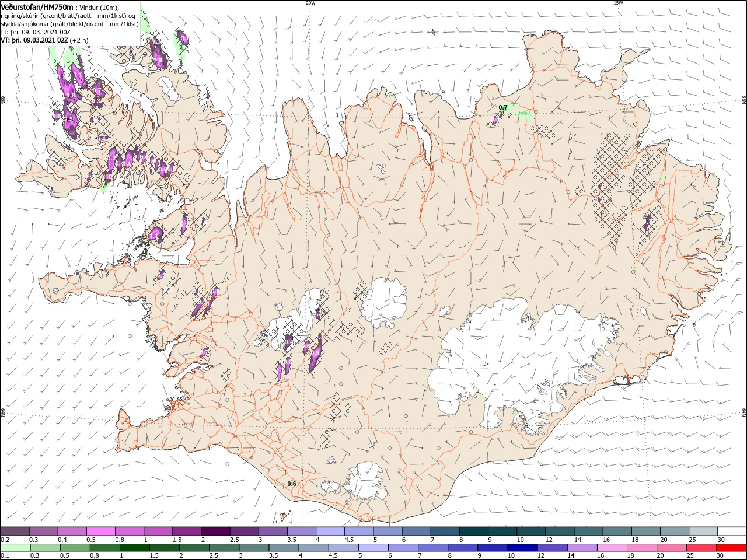Click the 'slydda/snjókoma' legend description line
This screenshot has width=747, height=560.
pos(70,24)
